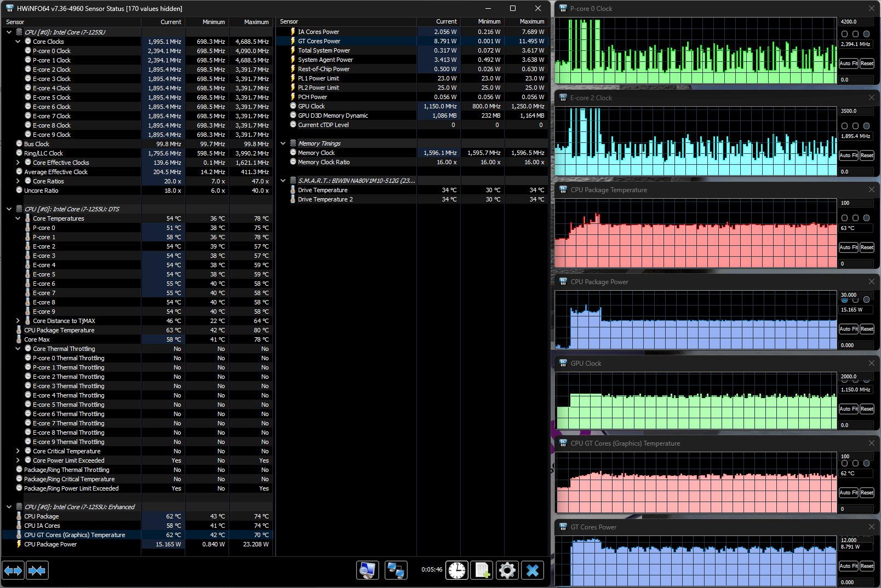This screenshot has height=588, width=881.
Task: Collapse the Core Clocks tree group
Action: click(18, 42)
